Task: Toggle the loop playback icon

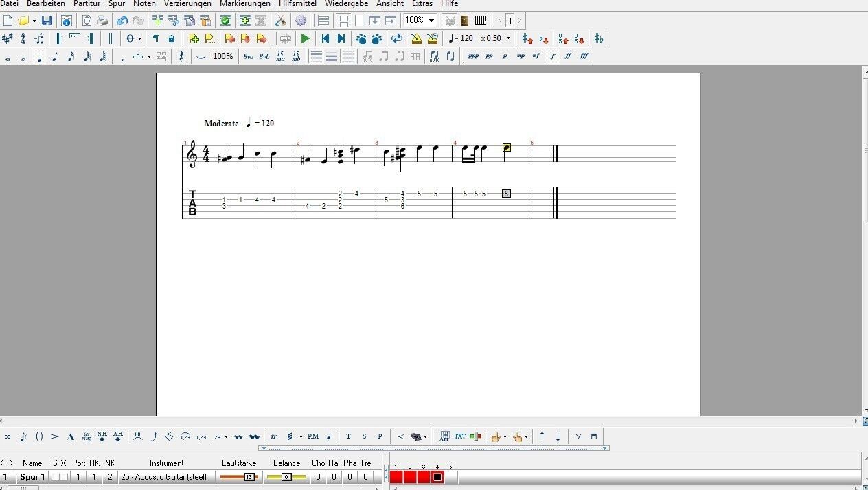Action: [x=396, y=38]
